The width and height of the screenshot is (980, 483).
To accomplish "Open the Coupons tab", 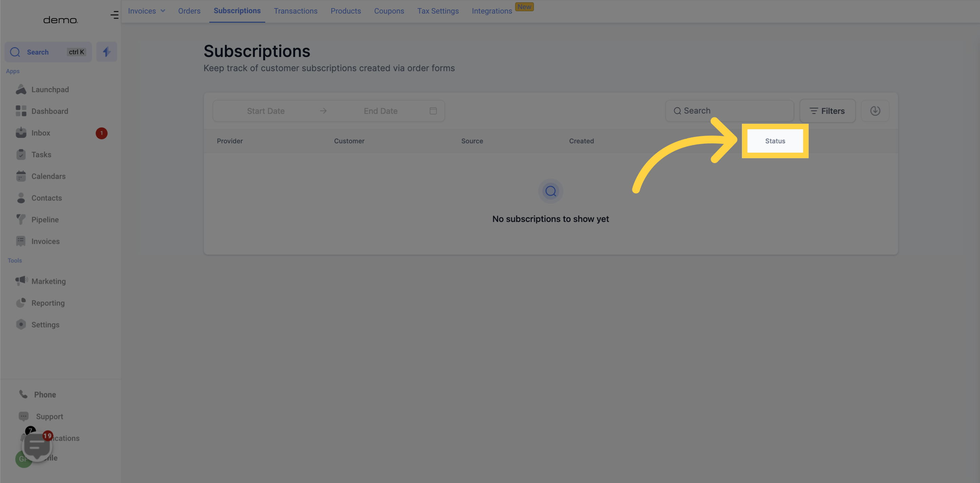I will (389, 11).
